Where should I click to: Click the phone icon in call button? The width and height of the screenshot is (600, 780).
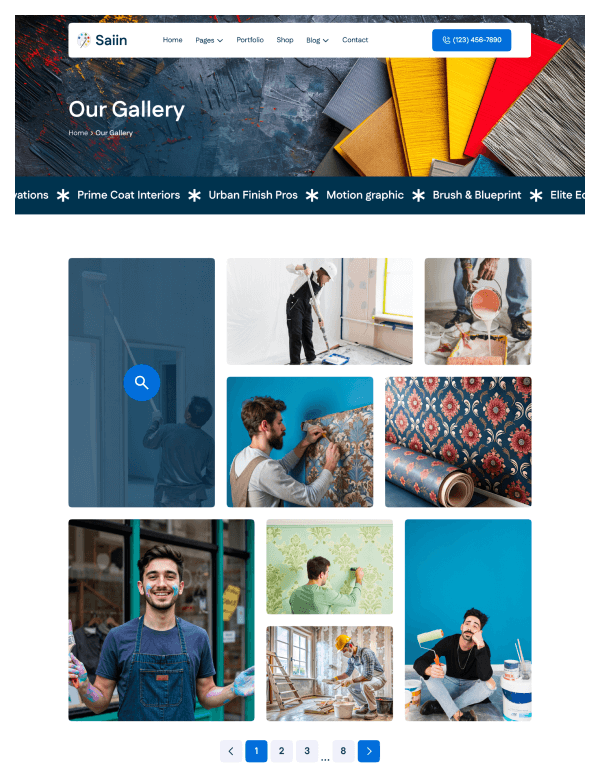(446, 40)
